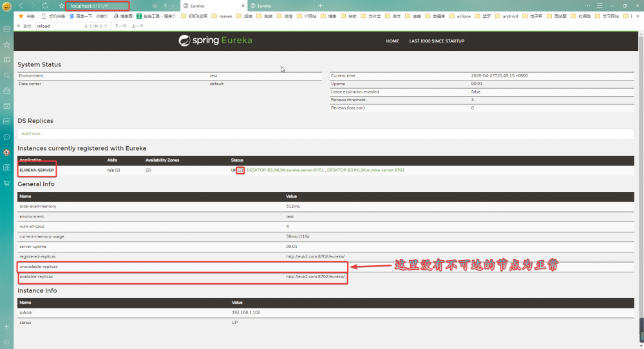Add a sidebar app with plus icon
644x349 pixels.
(x=6, y=327)
